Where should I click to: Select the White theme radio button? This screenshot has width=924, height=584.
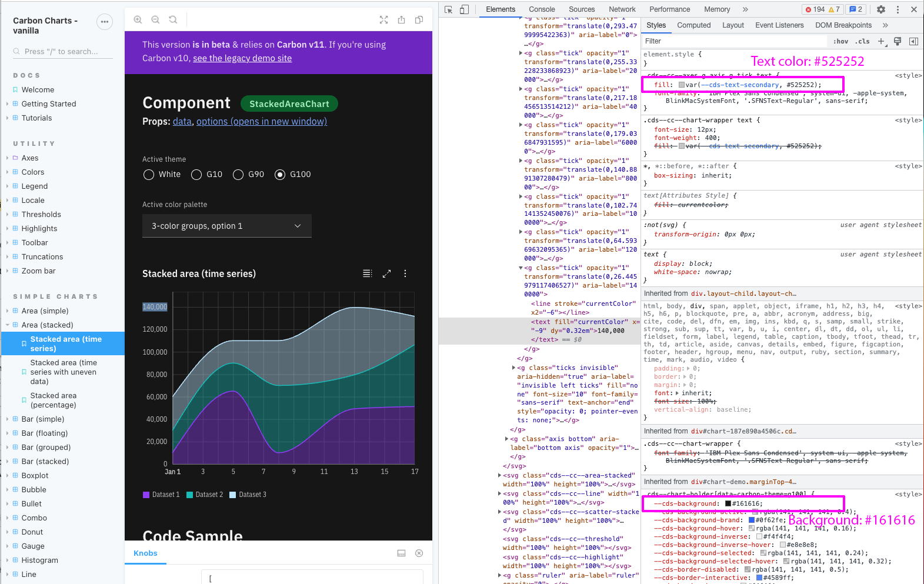[149, 175]
